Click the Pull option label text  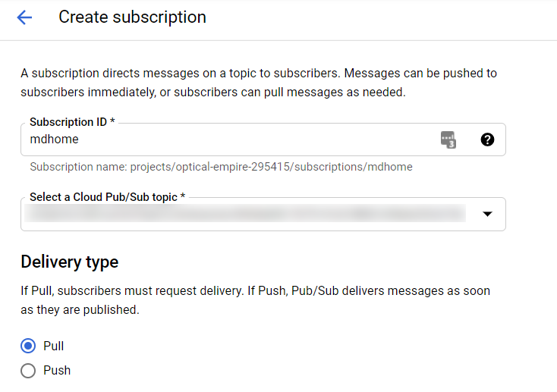(54, 346)
